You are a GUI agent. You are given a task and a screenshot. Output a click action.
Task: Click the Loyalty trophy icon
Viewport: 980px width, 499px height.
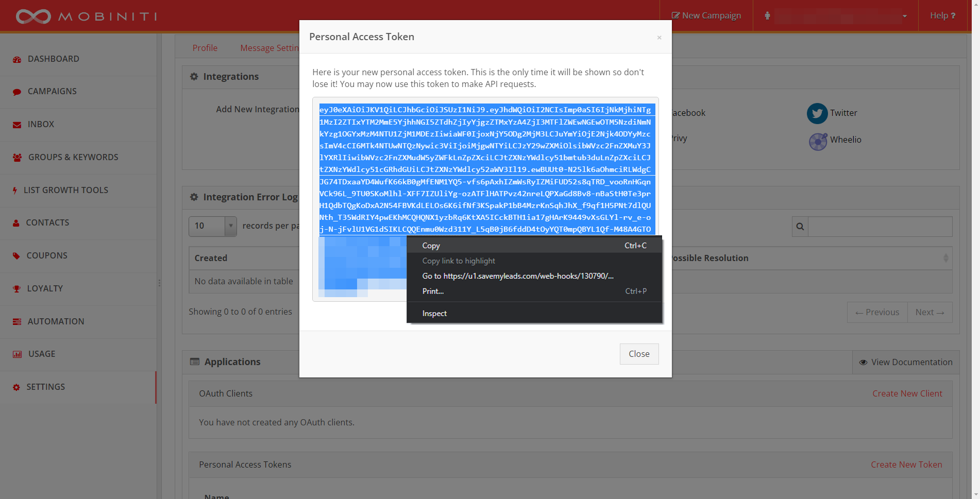point(16,289)
